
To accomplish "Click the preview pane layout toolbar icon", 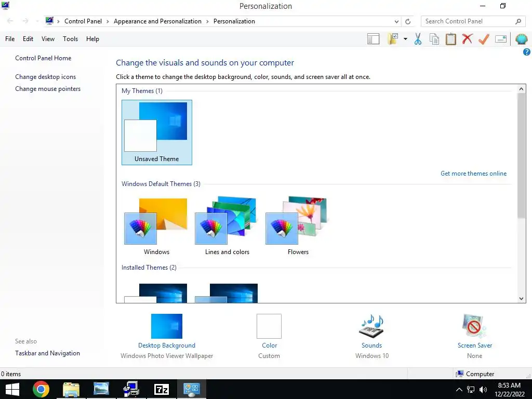I will pyautogui.click(x=373, y=39).
